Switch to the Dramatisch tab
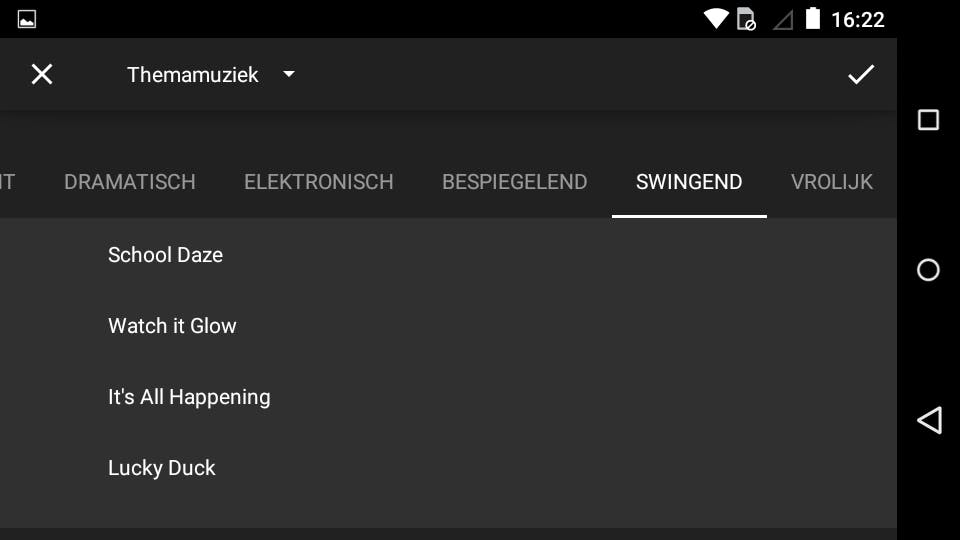Screen dimensions: 960x540 [130, 182]
